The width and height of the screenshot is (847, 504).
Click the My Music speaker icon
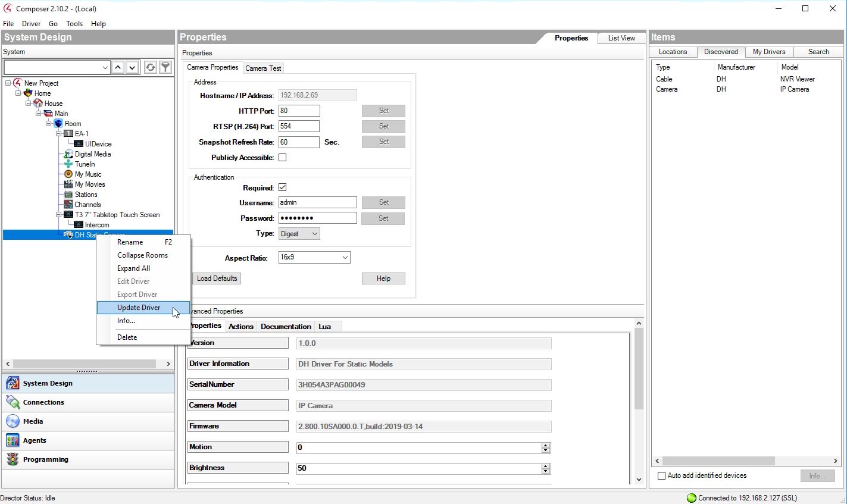68,174
